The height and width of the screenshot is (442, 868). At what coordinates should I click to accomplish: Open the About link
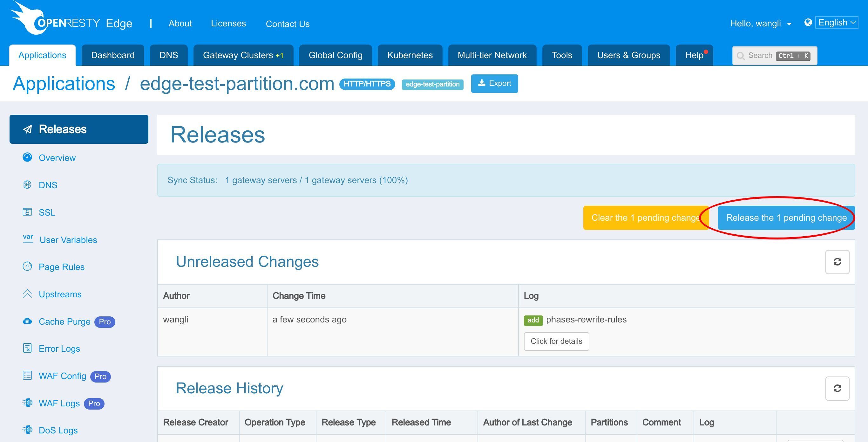pyautogui.click(x=180, y=24)
